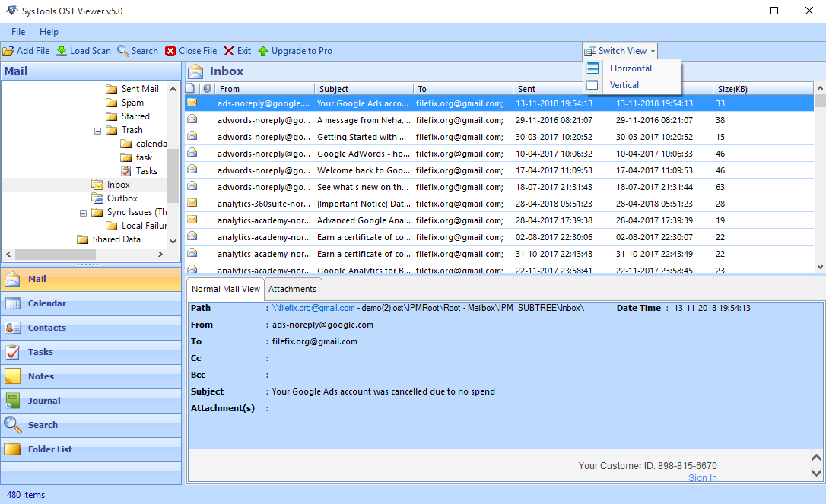Click the filefix.org@gmail.com path link
Viewport: 826px width, 504px height.
point(313,308)
